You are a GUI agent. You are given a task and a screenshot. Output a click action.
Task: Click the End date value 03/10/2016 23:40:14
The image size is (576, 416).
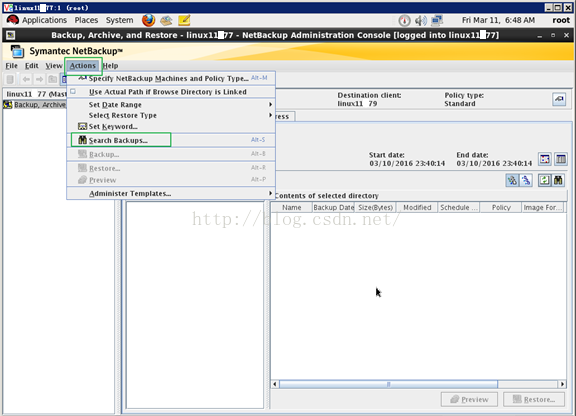[x=494, y=163]
